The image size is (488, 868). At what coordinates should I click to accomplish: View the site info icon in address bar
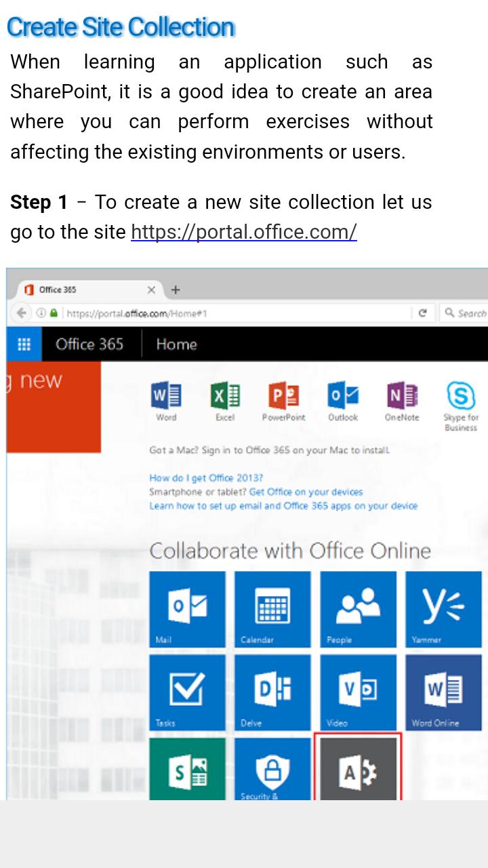coord(42,313)
